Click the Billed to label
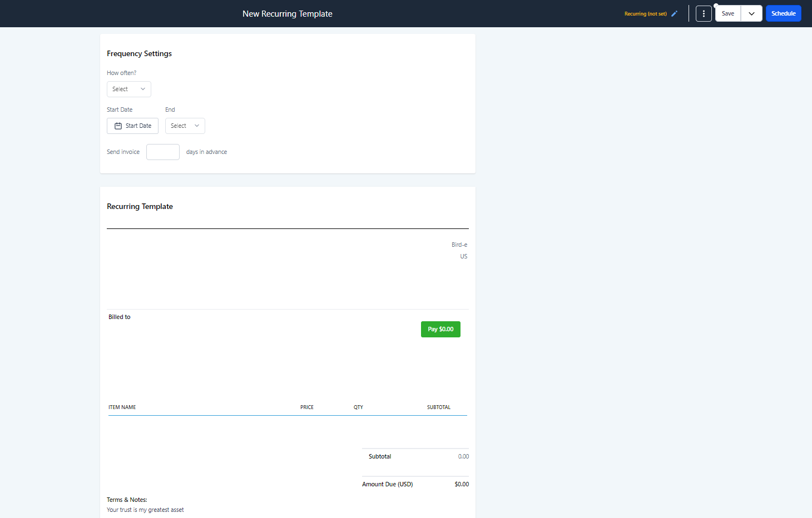Image resolution: width=812 pixels, height=518 pixels. pos(120,317)
